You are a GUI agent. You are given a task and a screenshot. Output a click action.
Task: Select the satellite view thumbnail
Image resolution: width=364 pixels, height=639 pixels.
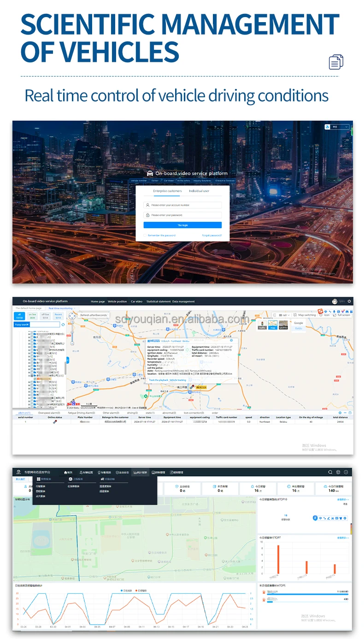tap(284, 325)
